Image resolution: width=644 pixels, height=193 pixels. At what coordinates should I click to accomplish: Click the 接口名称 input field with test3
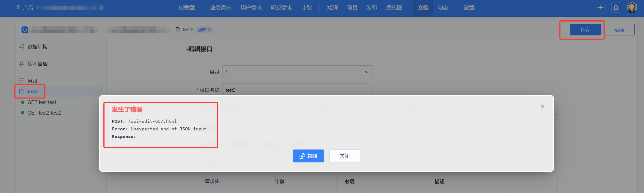click(x=297, y=90)
